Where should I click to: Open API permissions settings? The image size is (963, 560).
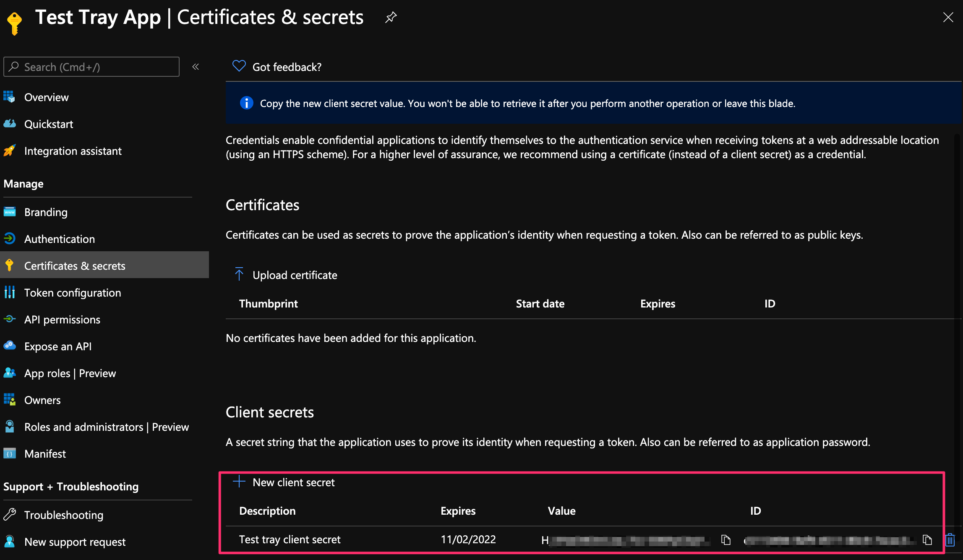point(62,319)
